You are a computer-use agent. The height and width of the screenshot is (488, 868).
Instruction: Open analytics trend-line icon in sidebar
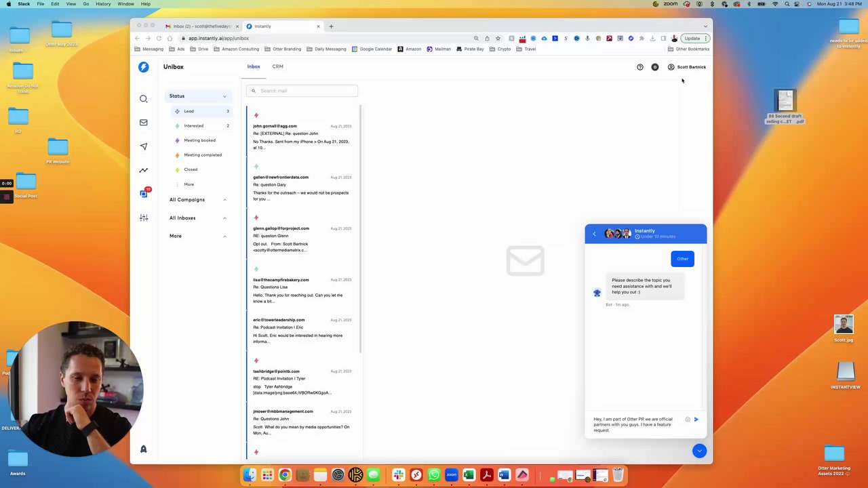[143, 170]
